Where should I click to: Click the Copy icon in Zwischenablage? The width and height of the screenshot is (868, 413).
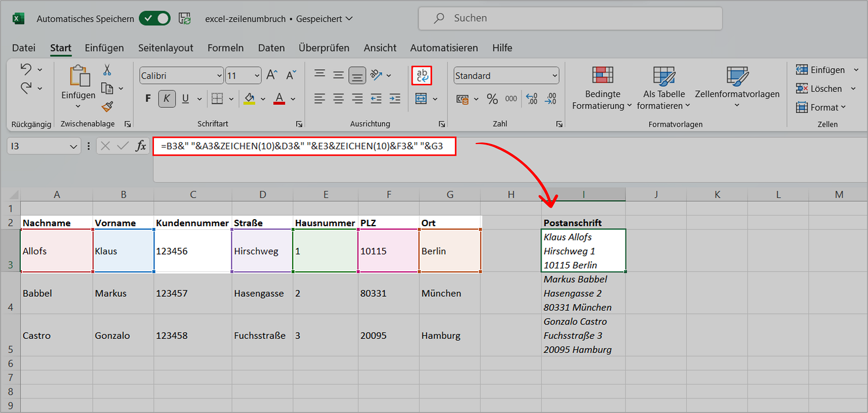(x=107, y=88)
